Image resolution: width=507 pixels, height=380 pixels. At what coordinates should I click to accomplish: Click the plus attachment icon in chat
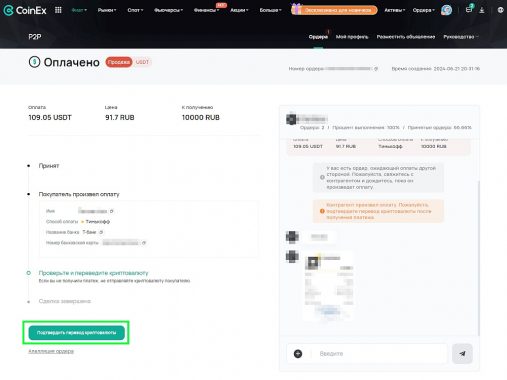[x=298, y=354]
